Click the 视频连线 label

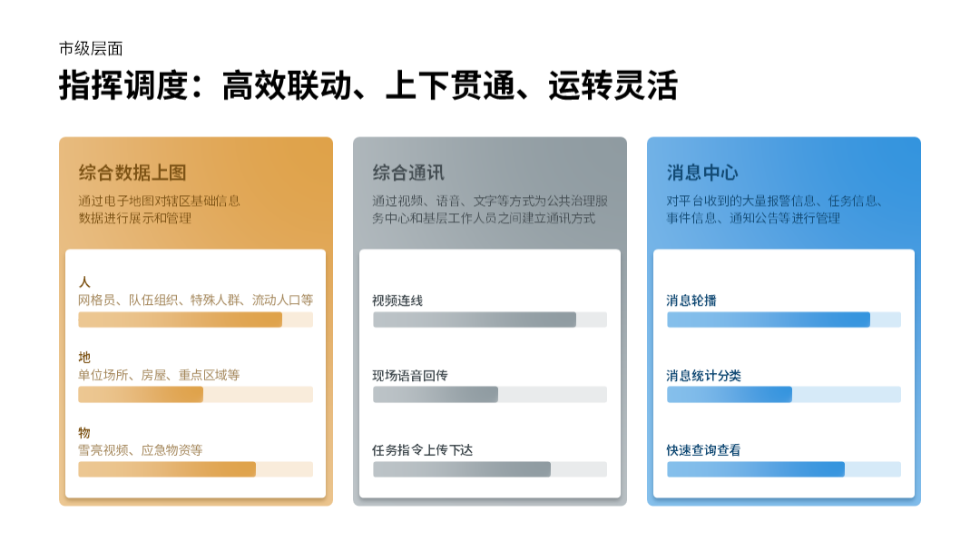pyautogui.click(x=397, y=300)
